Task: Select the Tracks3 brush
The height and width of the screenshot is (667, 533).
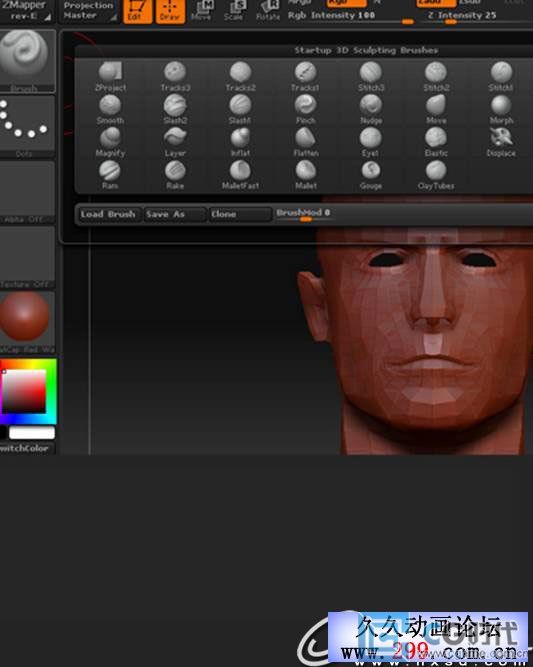Action: pyautogui.click(x=175, y=77)
